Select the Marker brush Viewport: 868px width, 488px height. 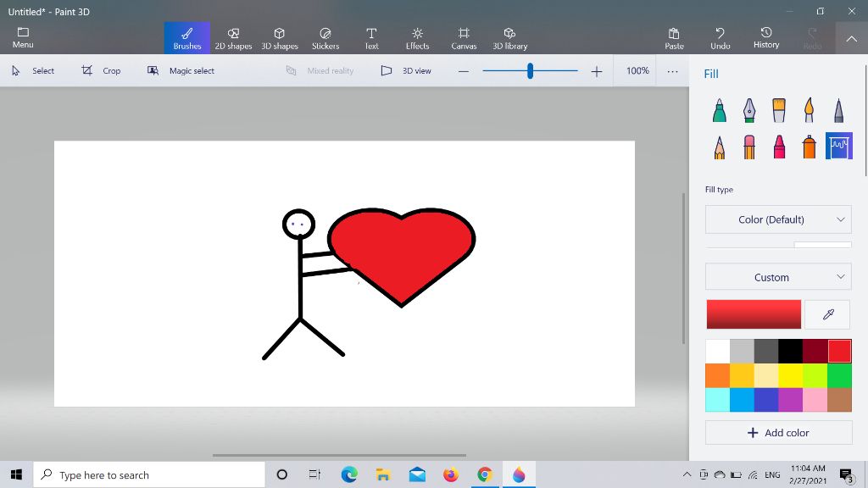(x=720, y=110)
